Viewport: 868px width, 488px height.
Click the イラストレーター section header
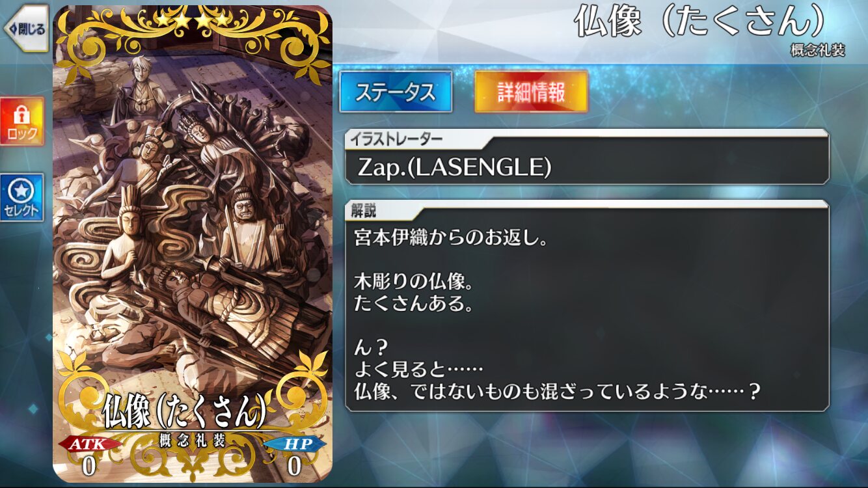pyautogui.click(x=396, y=138)
